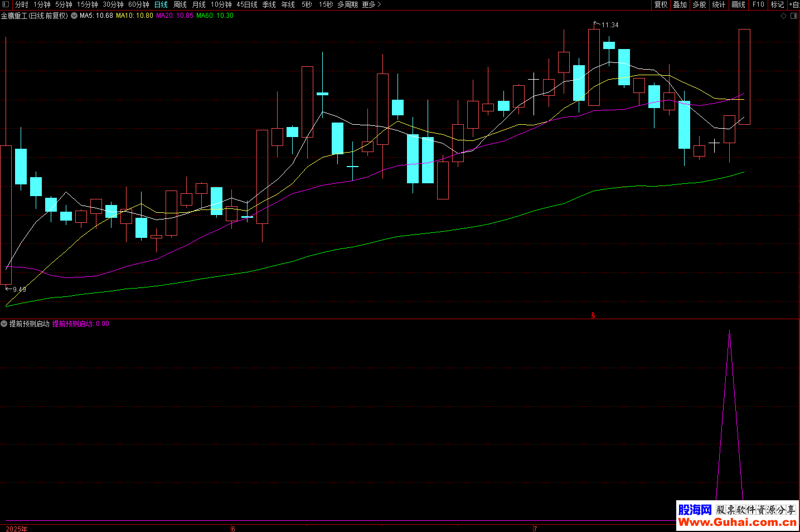Viewport: 800px width, 532px height.
Task: Switch to the 分时 intraday view
Action: click(22, 4)
